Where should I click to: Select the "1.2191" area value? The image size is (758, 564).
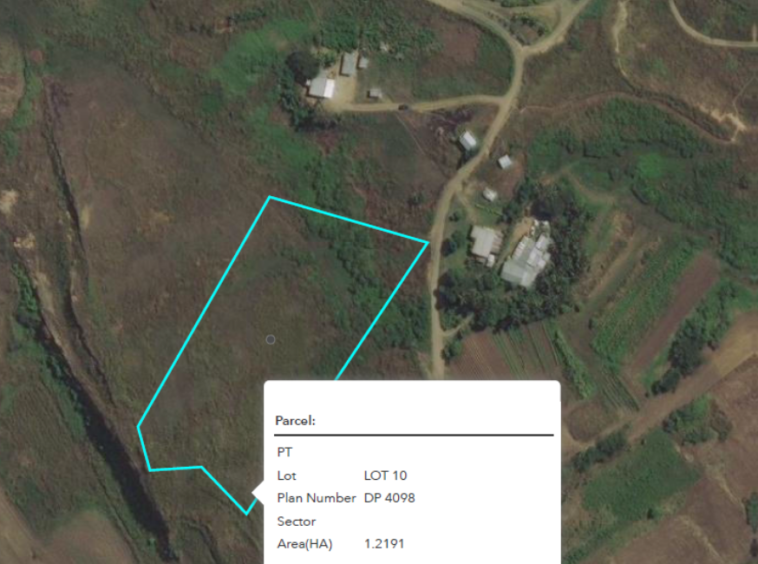tap(384, 544)
